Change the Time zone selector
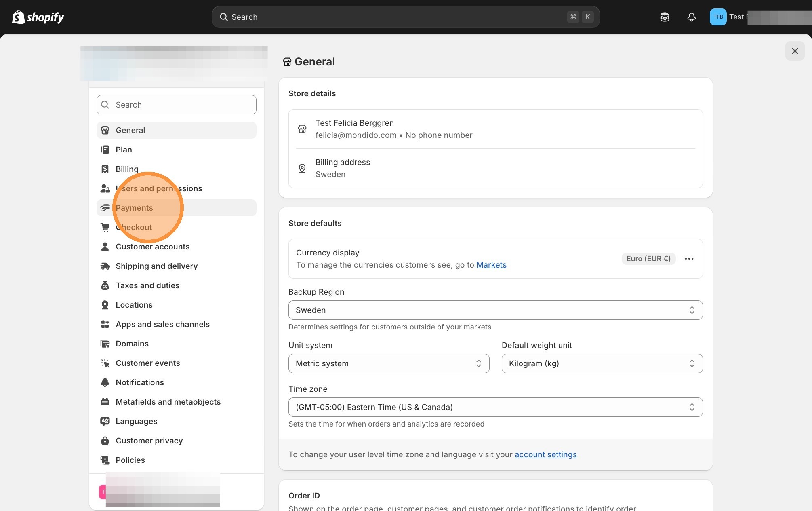The width and height of the screenshot is (812, 511). 495,407
